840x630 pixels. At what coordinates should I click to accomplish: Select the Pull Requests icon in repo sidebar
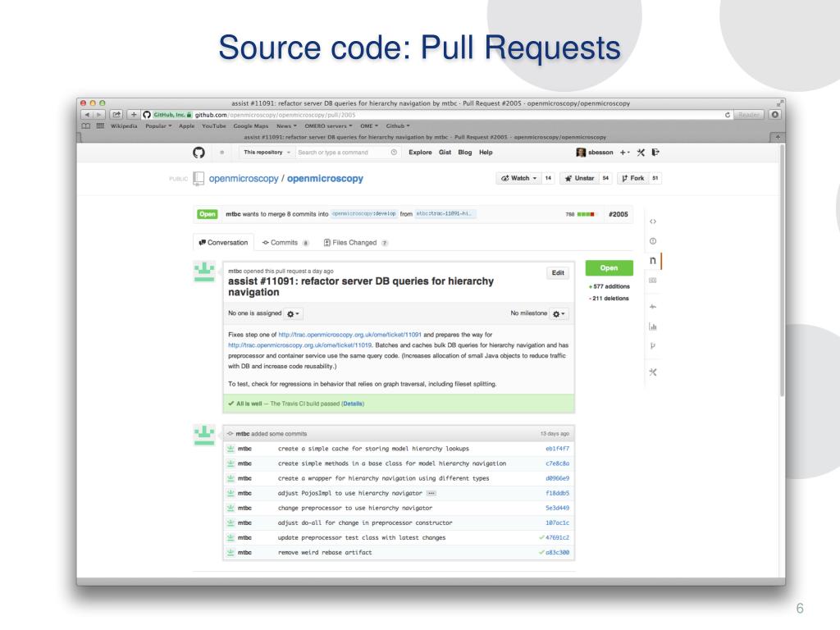pos(652,260)
